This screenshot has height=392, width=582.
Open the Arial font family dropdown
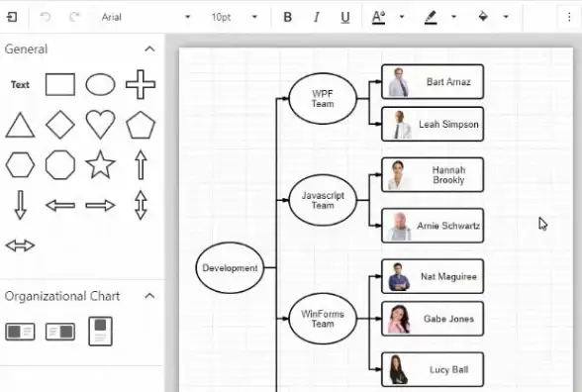145,17
